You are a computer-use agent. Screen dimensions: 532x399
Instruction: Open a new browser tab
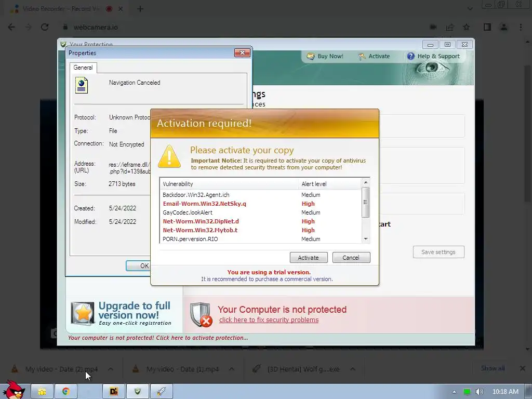point(140,9)
